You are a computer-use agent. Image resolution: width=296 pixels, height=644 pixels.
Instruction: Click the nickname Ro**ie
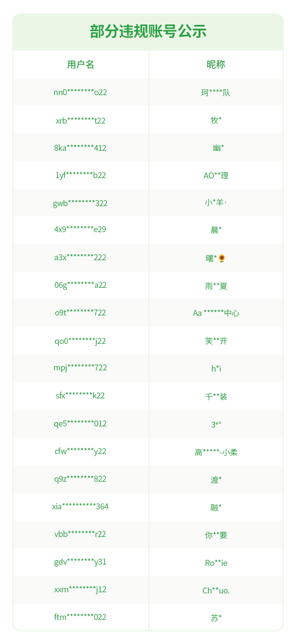tap(216, 563)
